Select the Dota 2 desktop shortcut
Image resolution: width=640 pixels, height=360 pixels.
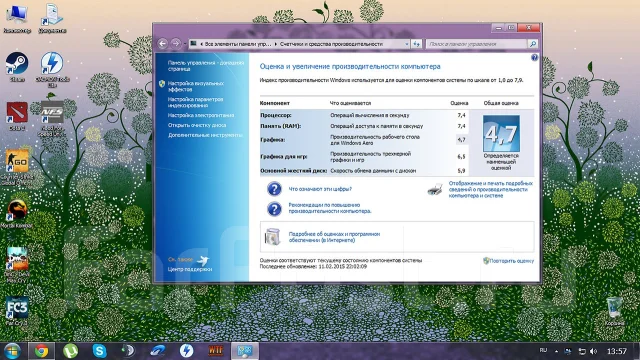(17, 116)
